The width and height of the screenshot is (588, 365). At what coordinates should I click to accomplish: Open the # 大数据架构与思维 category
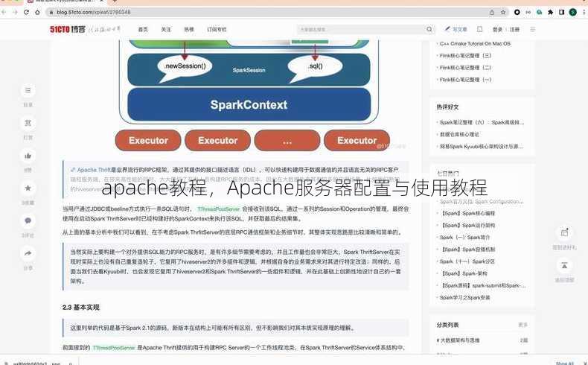tap(458, 340)
